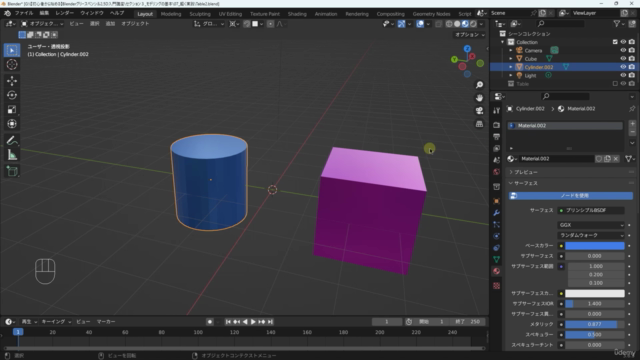Click the outliner search field
This screenshot has width=640, height=360.
pyautogui.click(x=560, y=24)
